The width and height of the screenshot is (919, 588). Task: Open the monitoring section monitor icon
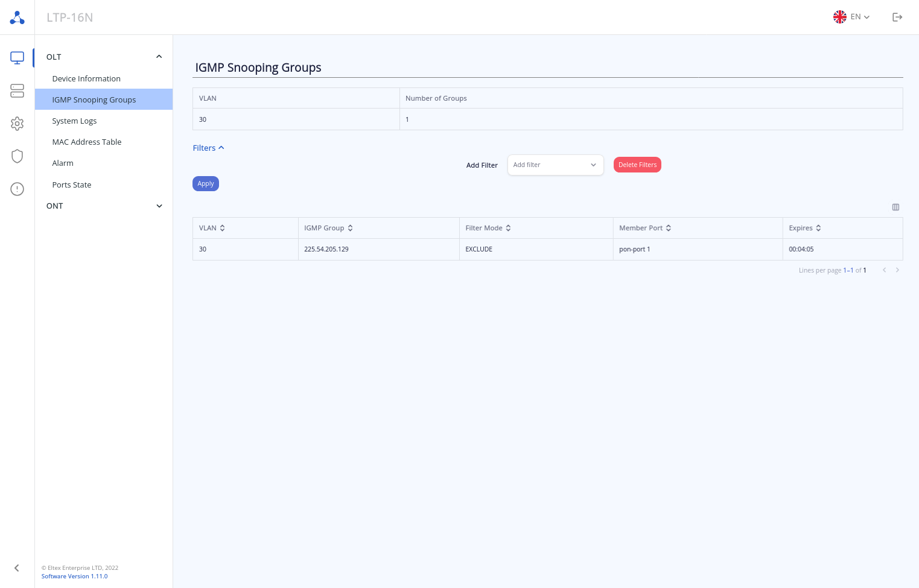pyautogui.click(x=17, y=58)
